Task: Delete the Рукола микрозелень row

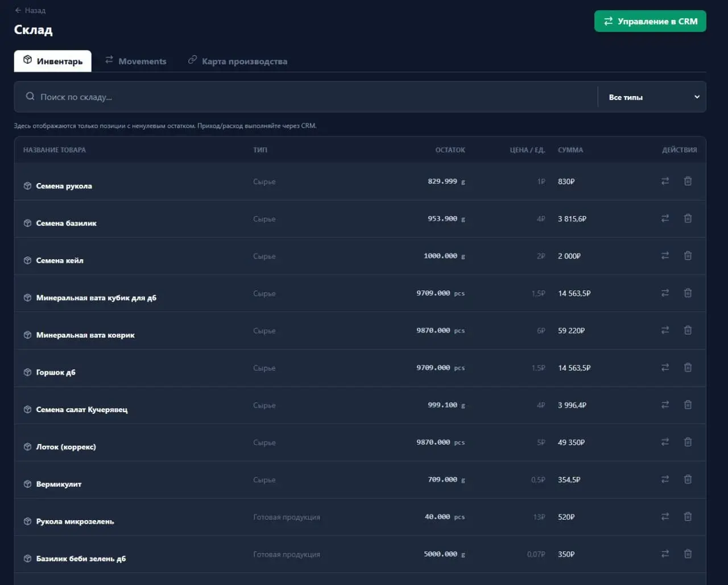Action: point(688,517)
